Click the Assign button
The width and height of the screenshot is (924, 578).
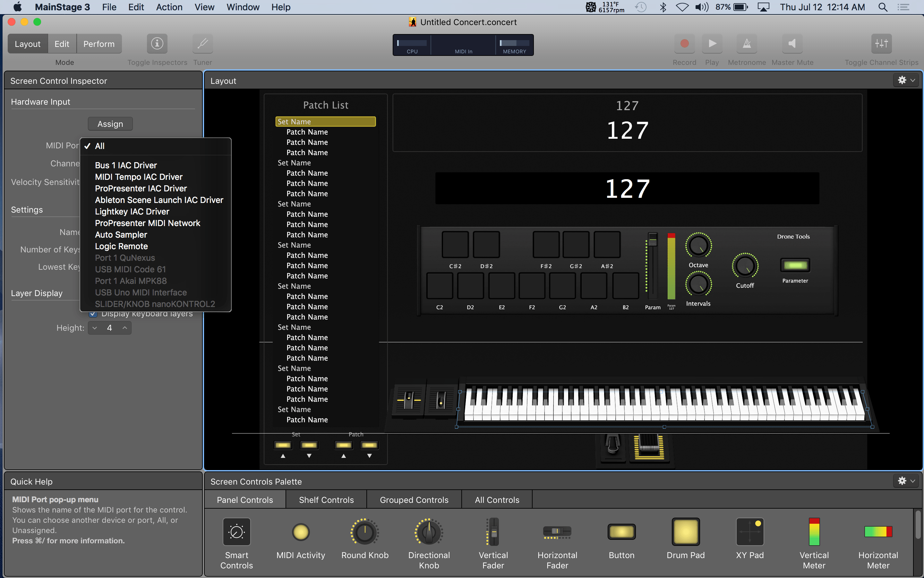coord(110,124)
